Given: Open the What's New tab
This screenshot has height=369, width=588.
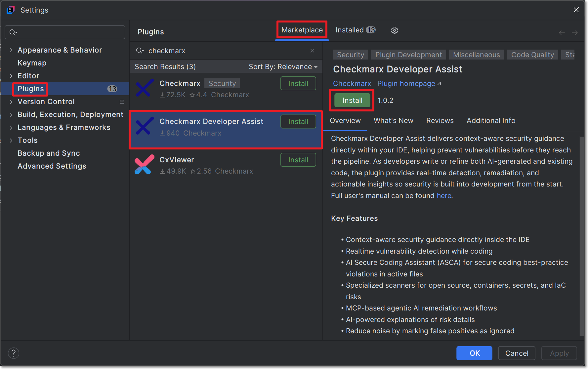Looking at the screenshot, I should (394, 121).
